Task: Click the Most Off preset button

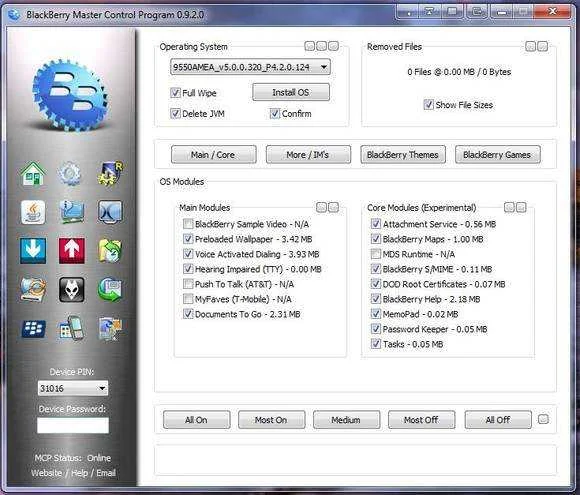Action: 421,420
